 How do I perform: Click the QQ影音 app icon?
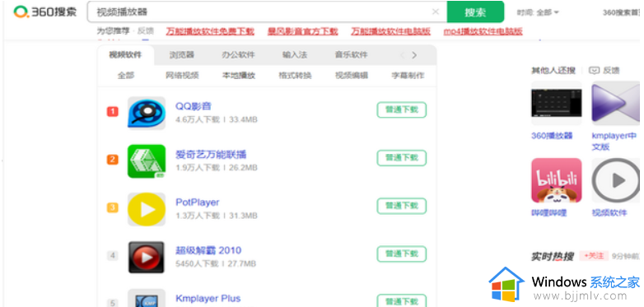[x=147, y=114]
